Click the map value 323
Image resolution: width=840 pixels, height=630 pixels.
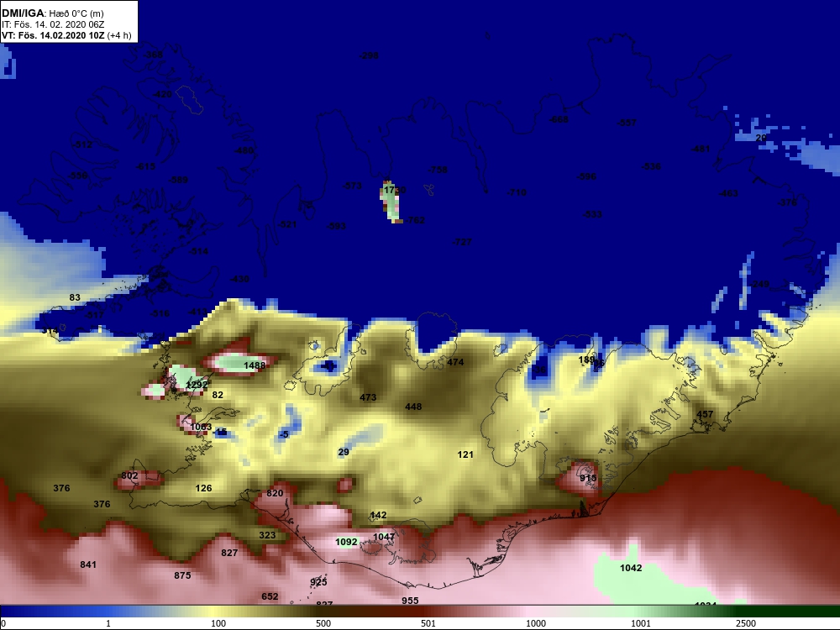267,534
